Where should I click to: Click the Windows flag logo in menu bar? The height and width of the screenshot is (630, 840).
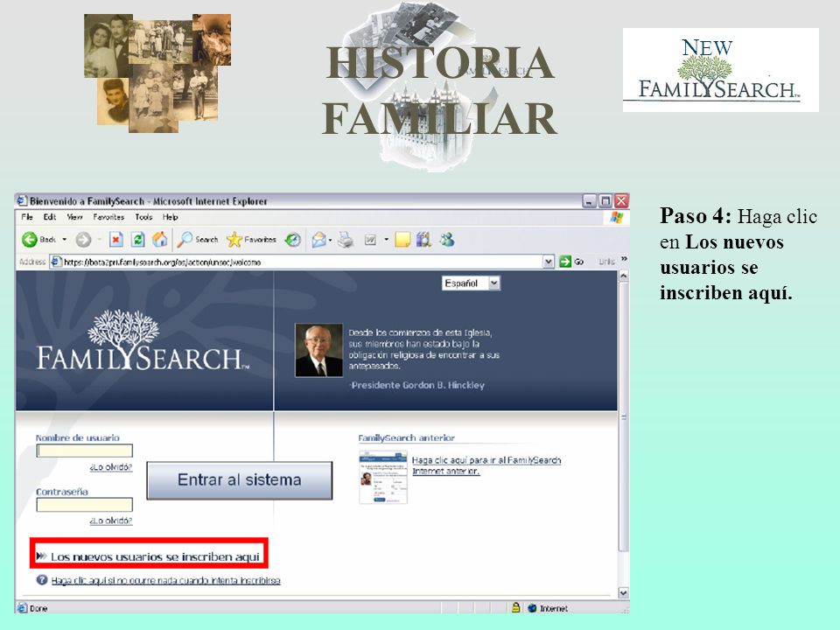(617, 217)
